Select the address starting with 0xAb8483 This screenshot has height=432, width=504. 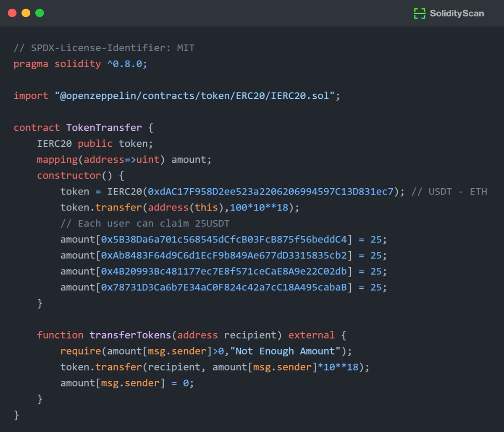pyautogui.click(x=223, y=255)
